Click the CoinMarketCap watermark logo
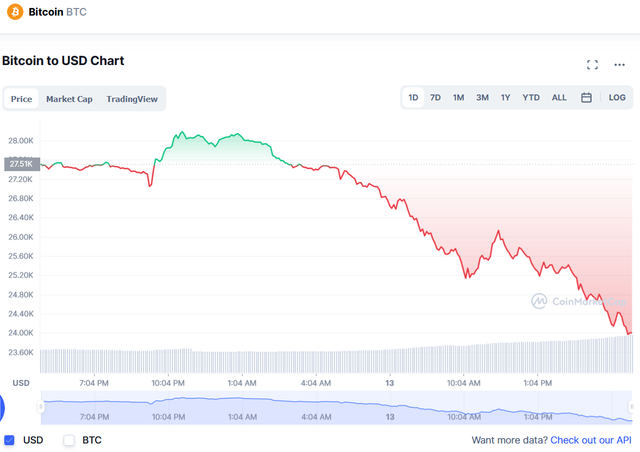This screenshot has width=640, height=452. [578, 301]
